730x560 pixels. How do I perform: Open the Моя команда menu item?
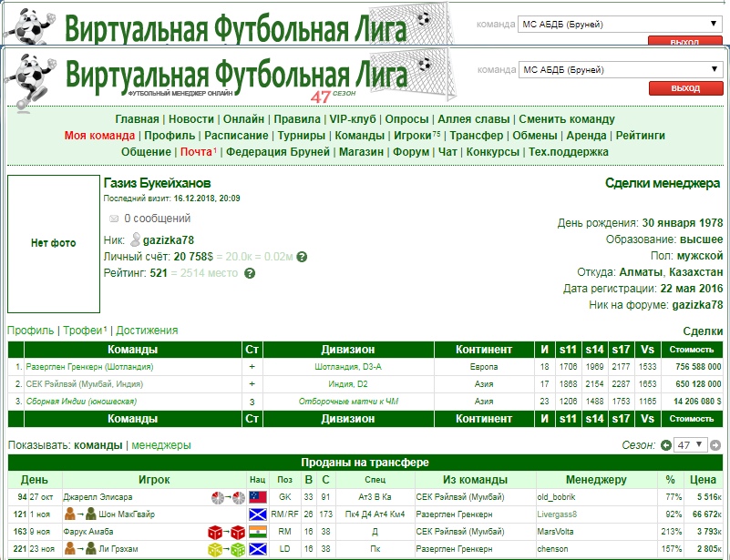[99, 136]
